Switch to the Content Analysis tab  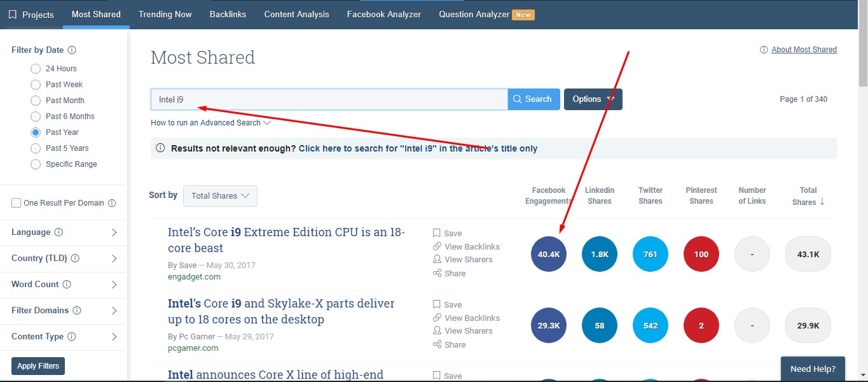(x=297, y=14)
